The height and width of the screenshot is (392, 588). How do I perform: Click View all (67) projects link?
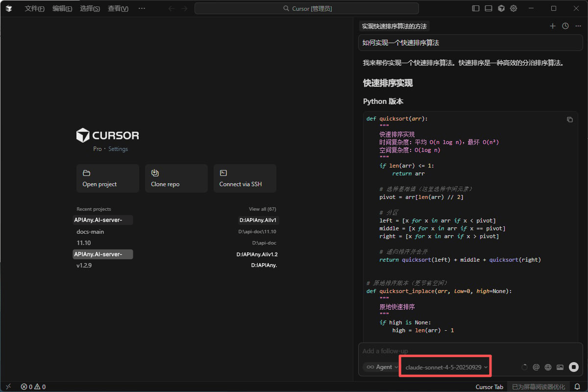[263, 209]
